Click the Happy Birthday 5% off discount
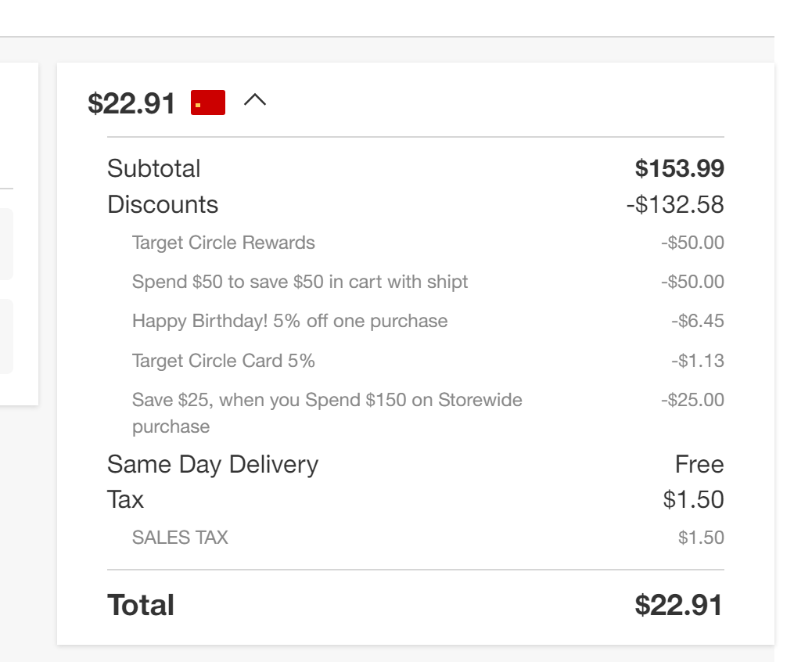The height and width of the screenshot is (662, 812). pyautogui.click(x=289, y=321)
